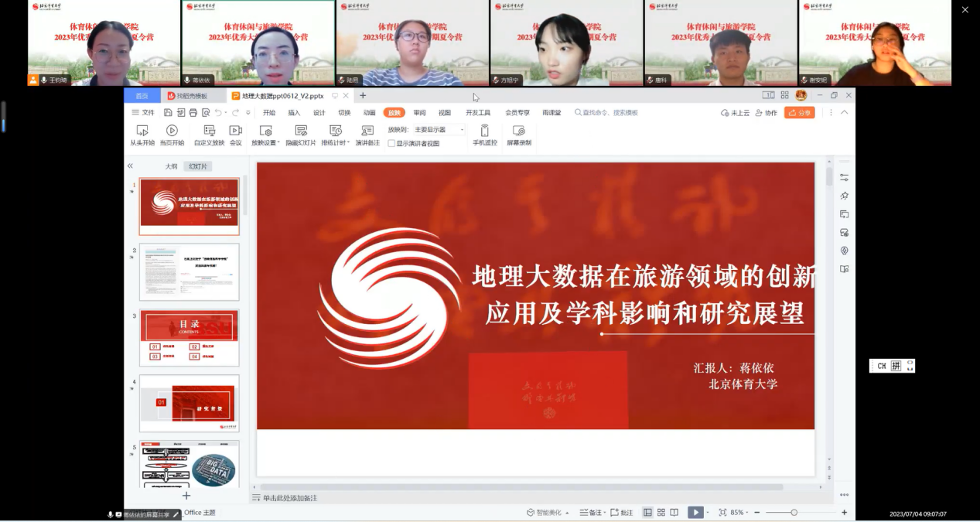
Task: Switch to slide sorter grid view
Action: [661, 513]
